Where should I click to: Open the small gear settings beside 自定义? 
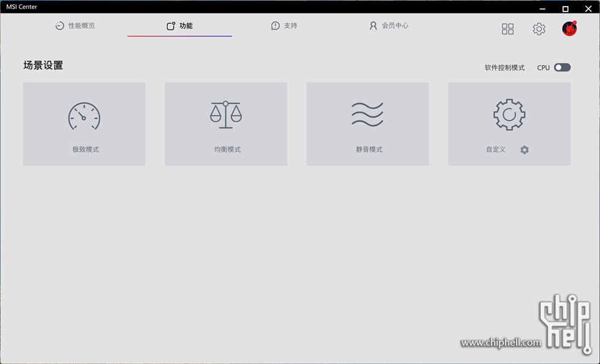pyautogui.click(x=525, y=150)
